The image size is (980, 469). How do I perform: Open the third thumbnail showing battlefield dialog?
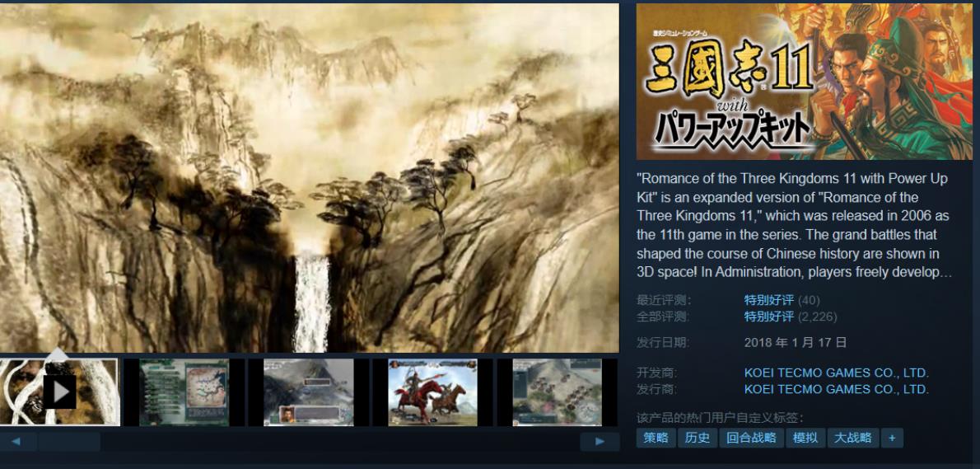click(x=308, y=392)
